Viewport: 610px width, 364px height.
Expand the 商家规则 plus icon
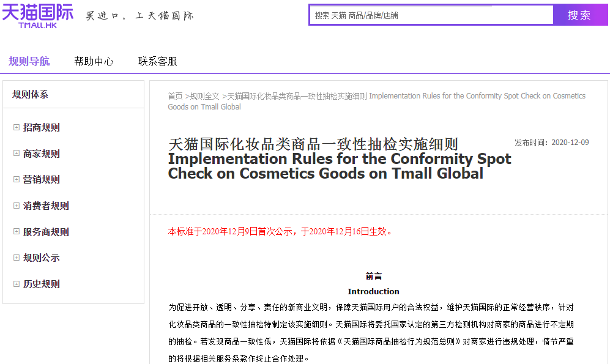(17, 153)
